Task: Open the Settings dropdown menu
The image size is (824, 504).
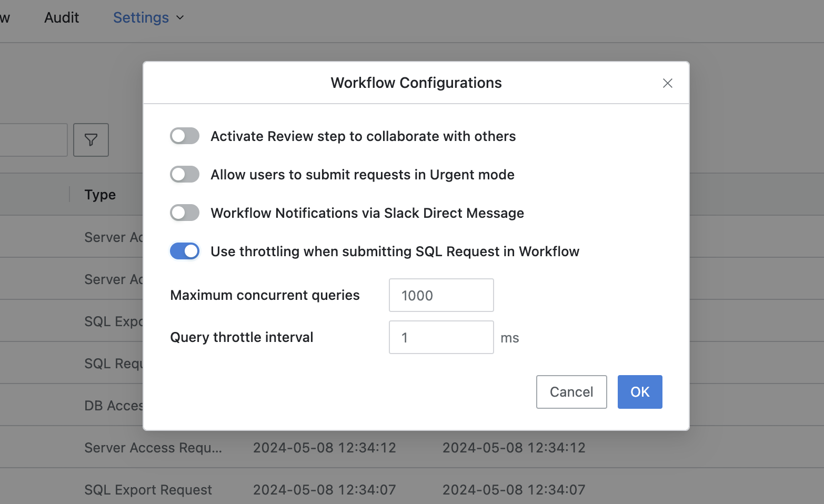Action: (148, 17)
